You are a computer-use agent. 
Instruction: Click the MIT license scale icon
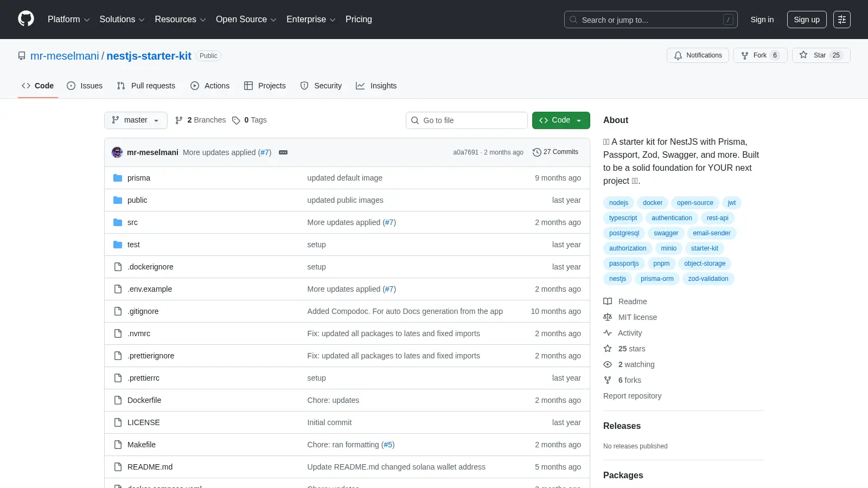point(608,317)
